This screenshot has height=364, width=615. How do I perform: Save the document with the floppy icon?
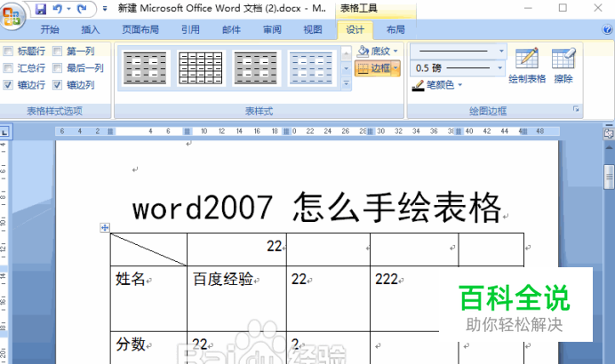click(x=40, y=9)
